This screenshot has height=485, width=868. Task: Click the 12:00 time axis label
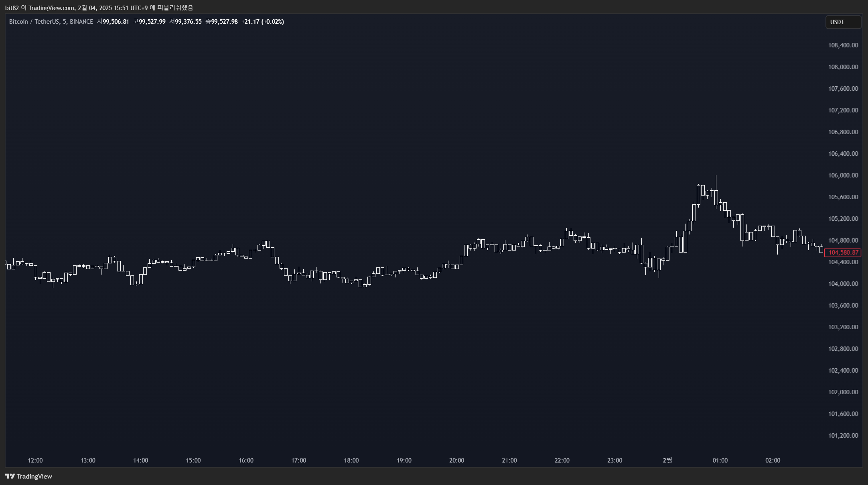pos(35,461)
